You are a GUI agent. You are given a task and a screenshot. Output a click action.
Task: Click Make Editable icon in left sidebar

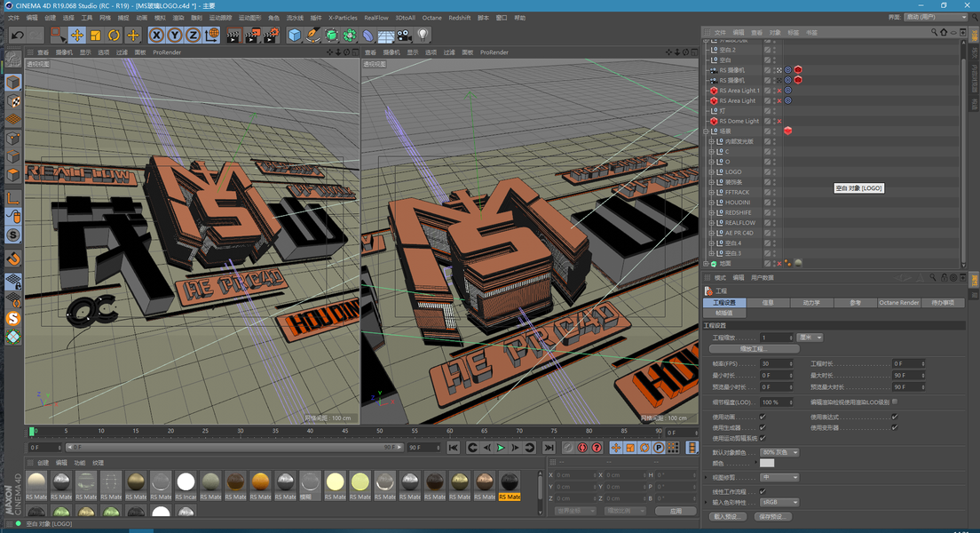click(x=13, y=60)
